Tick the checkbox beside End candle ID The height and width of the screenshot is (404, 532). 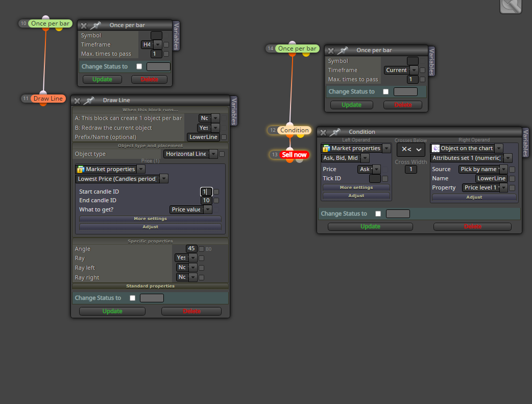pos(216,201)
